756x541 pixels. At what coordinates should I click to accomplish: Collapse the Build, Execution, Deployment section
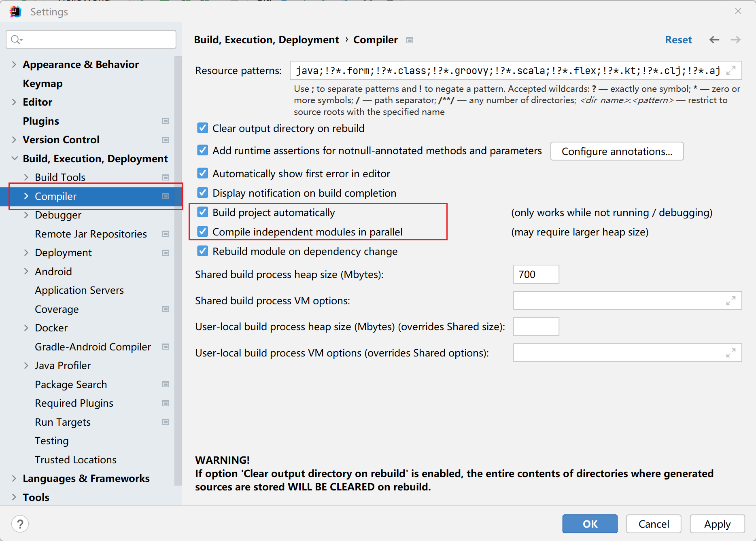[x=14, y=159]
